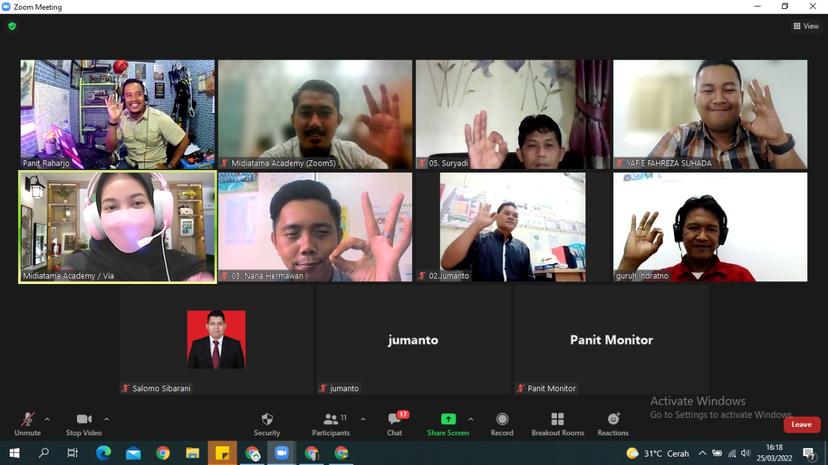Launch Microsoft Edge from taskbar
828x465 pixels.
[104, 453]
